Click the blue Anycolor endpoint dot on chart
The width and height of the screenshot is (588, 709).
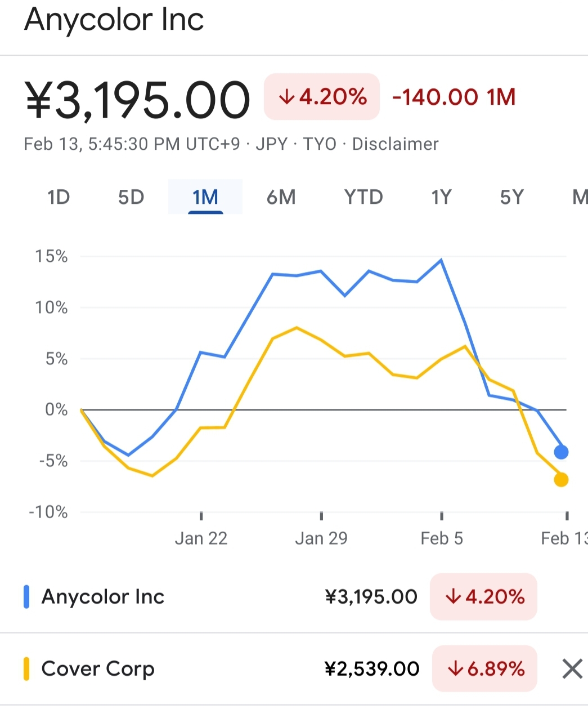click(561, 452)
